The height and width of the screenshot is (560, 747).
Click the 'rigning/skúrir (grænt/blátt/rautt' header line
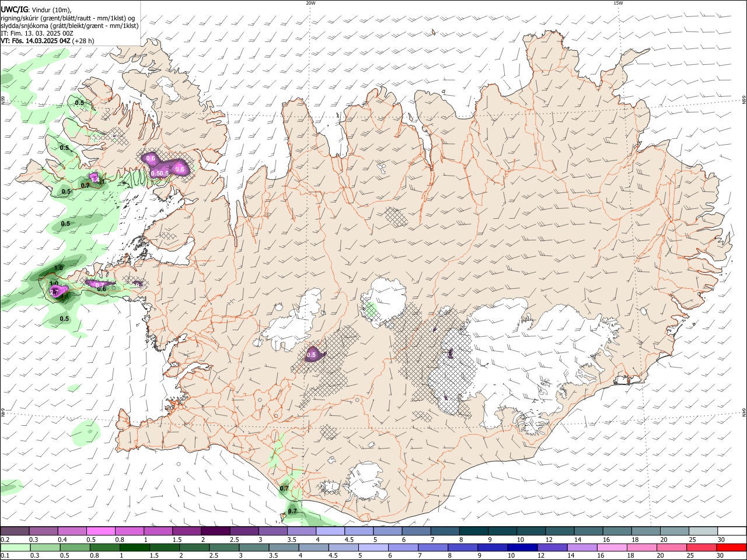click(x=68, y=17)
